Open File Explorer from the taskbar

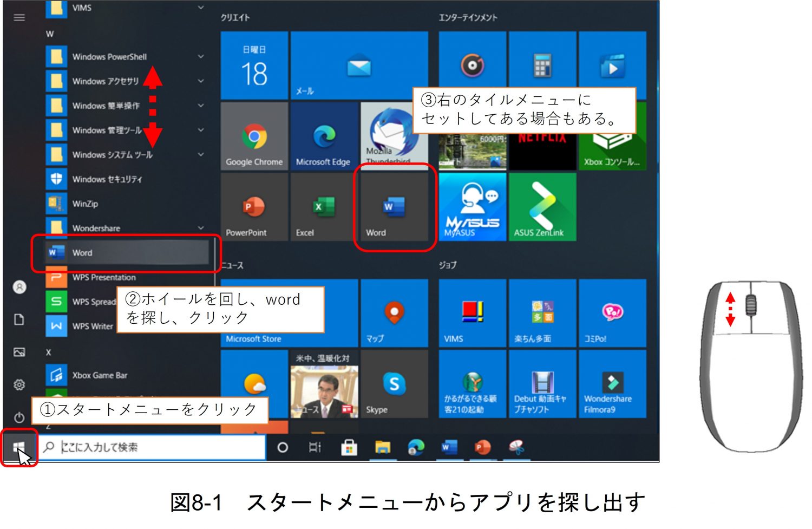point(383,447)
